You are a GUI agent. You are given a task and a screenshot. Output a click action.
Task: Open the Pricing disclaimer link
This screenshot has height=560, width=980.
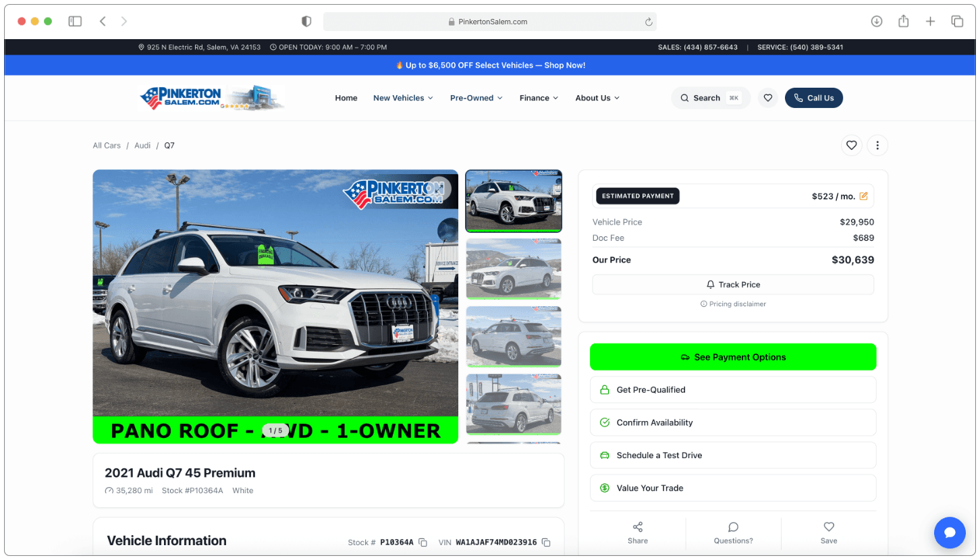click(733, 304)
